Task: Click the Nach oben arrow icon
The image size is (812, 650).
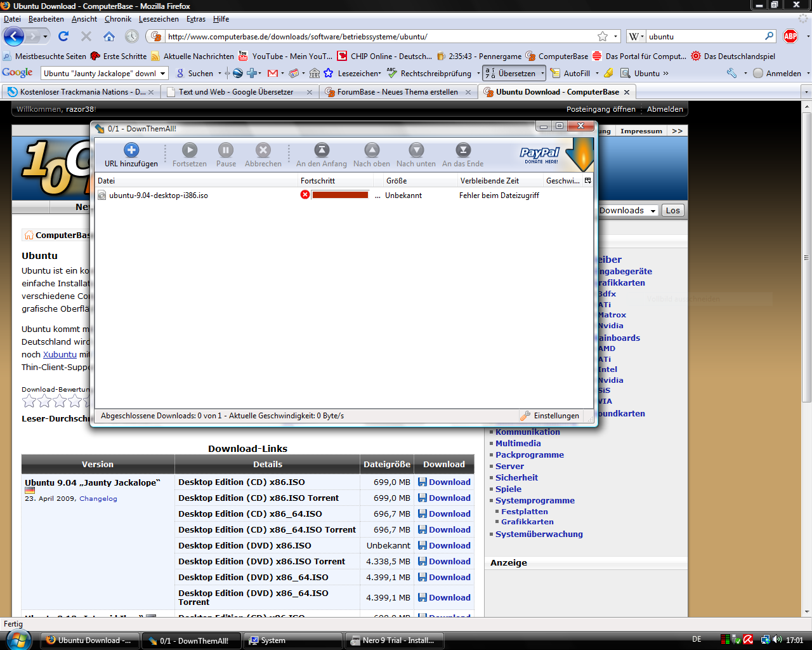Action: tap(372, 150)
